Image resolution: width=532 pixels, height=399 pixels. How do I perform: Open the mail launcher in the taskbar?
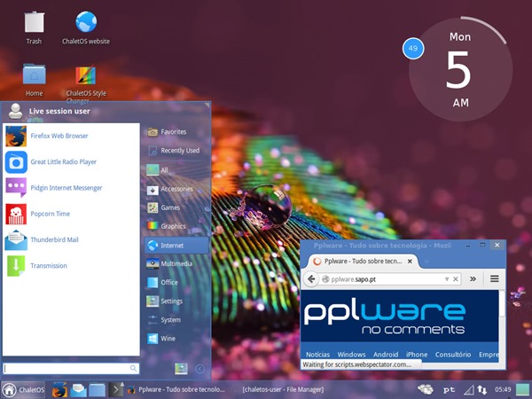pos(79,390)
